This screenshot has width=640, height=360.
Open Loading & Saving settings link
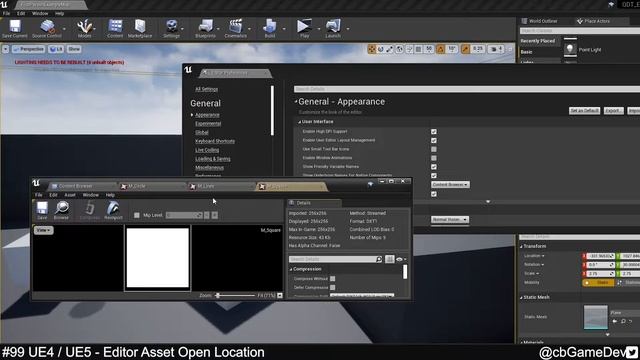[213, 159]
